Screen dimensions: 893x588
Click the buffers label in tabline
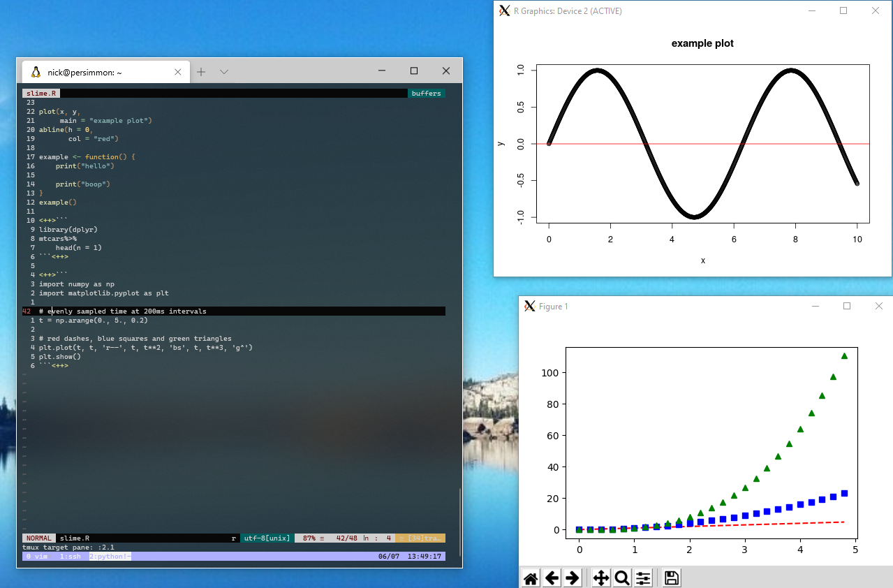click(x=426, y=93)
